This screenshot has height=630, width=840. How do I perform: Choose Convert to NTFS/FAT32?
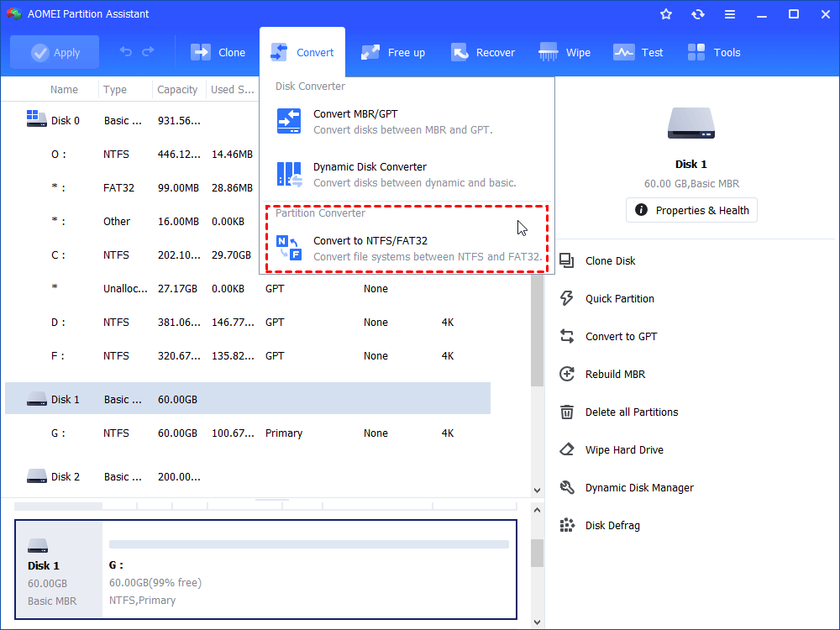coord(407,249)
